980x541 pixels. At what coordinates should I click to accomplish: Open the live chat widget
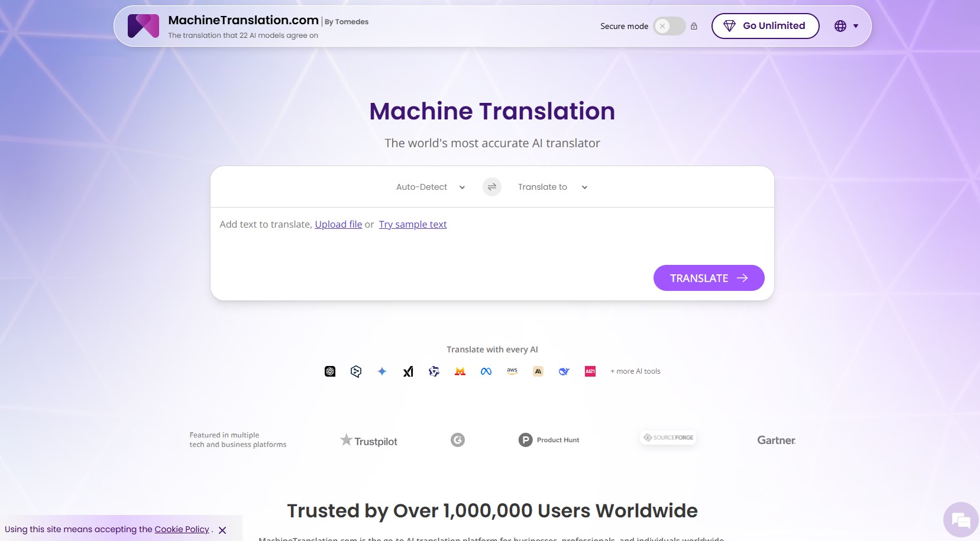[x=960, y=520]
